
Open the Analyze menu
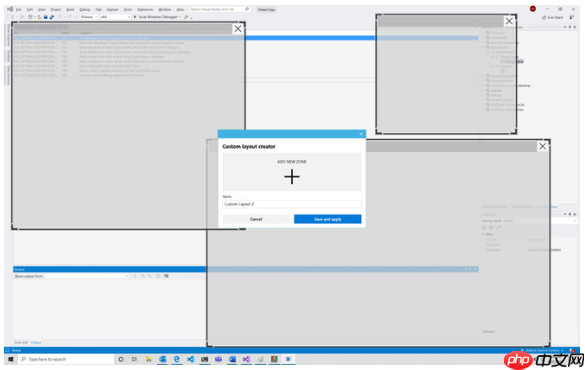(112, 9)
